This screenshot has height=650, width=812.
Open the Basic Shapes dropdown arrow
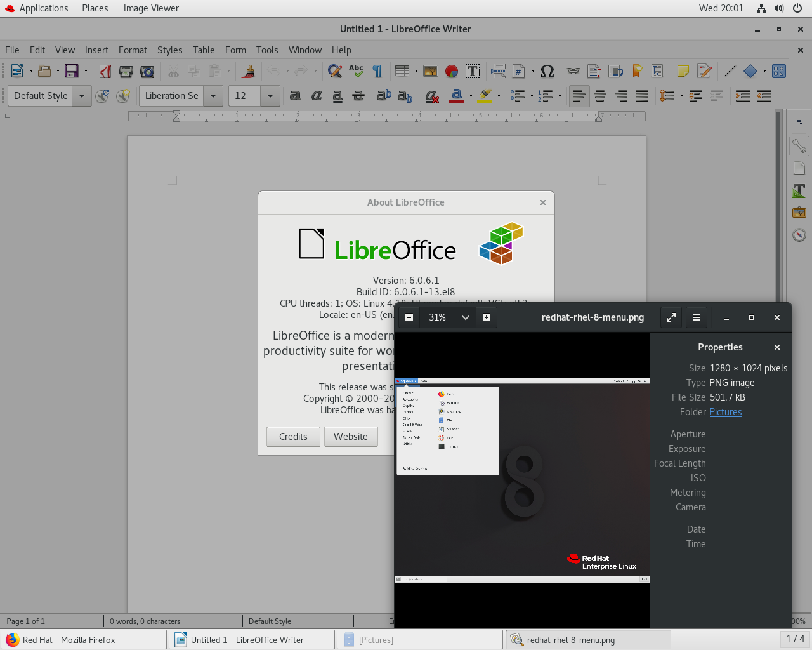coord(764,71)
